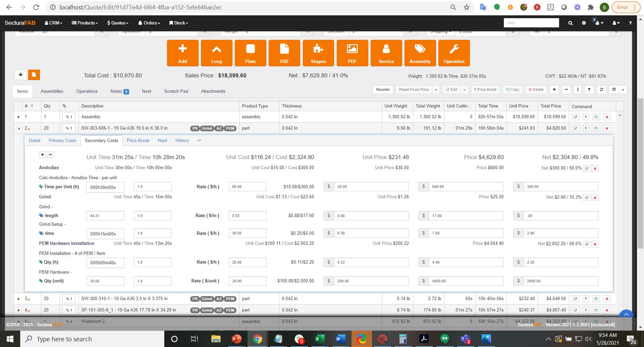Add an Assembly to the quote
This screenshot has width=644, height=347.
point(420,53)
